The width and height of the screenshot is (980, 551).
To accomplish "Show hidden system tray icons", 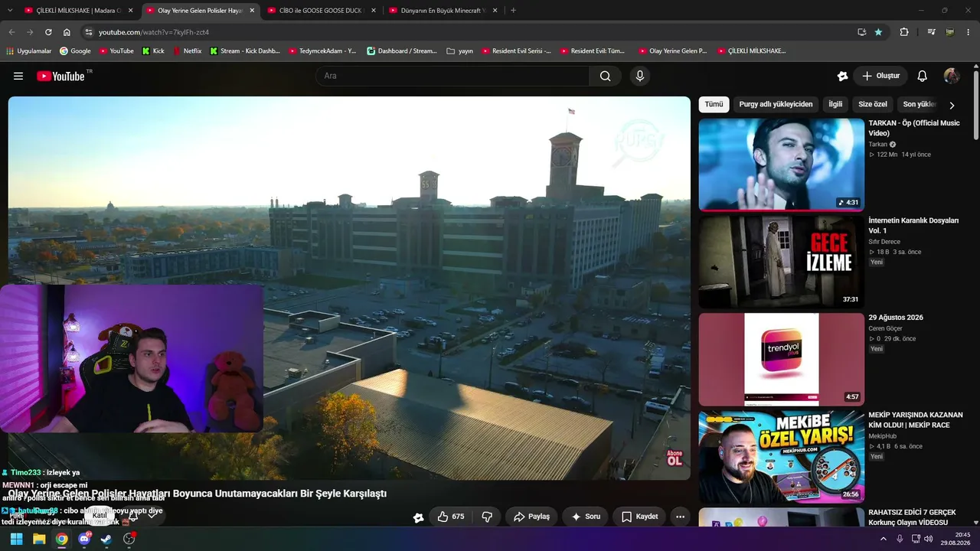I will click(884, 539).
